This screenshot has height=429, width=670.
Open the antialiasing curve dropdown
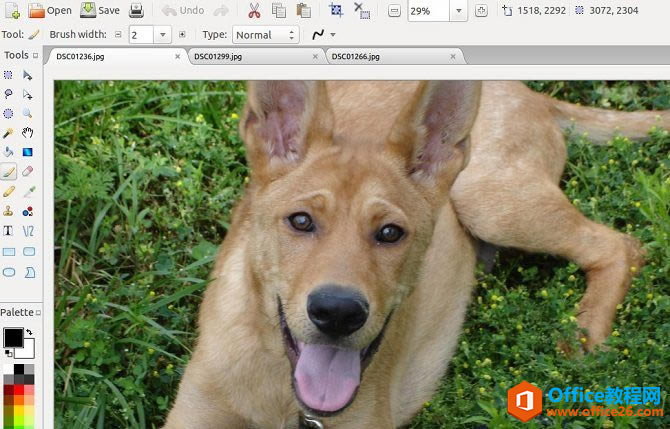323,35
